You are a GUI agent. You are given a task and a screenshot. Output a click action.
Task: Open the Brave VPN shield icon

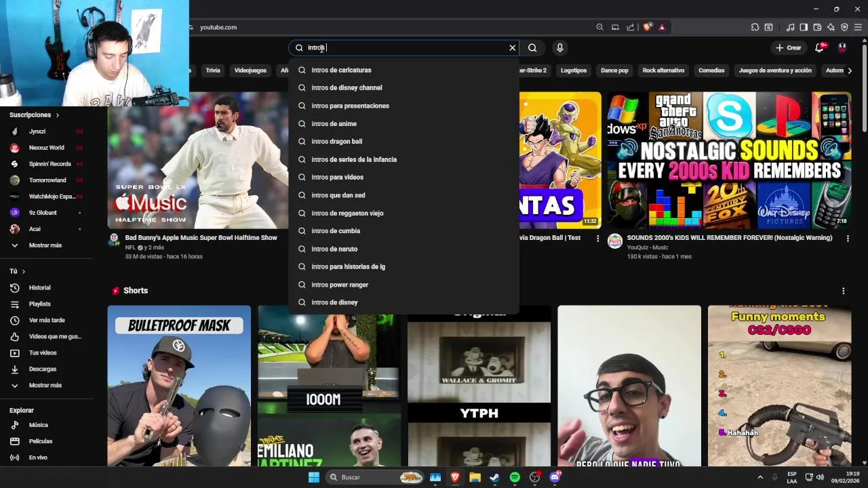(844, 27)
